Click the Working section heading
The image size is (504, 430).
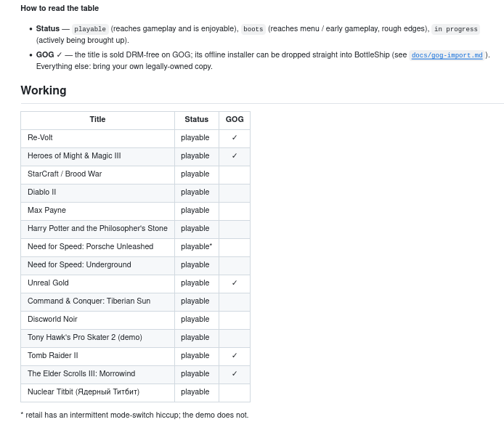tap(44, 90)
